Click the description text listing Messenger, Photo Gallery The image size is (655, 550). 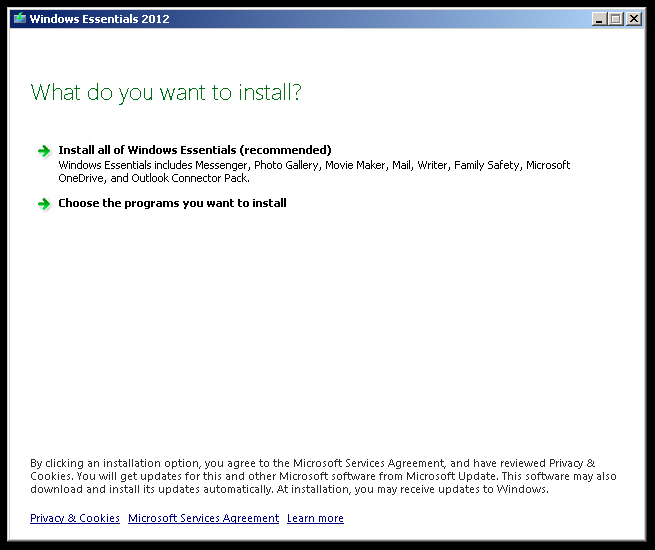(314, 172)
